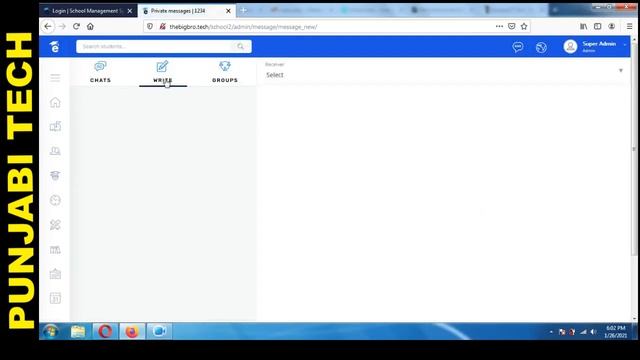This screenshot has height=360, width=640.
Task: Click the insecure connection lock icon
Action: pos(162,27)
